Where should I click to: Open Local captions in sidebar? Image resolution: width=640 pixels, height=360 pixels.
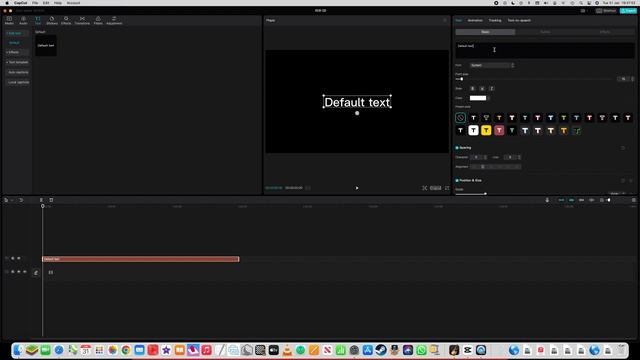coord(18,82)
